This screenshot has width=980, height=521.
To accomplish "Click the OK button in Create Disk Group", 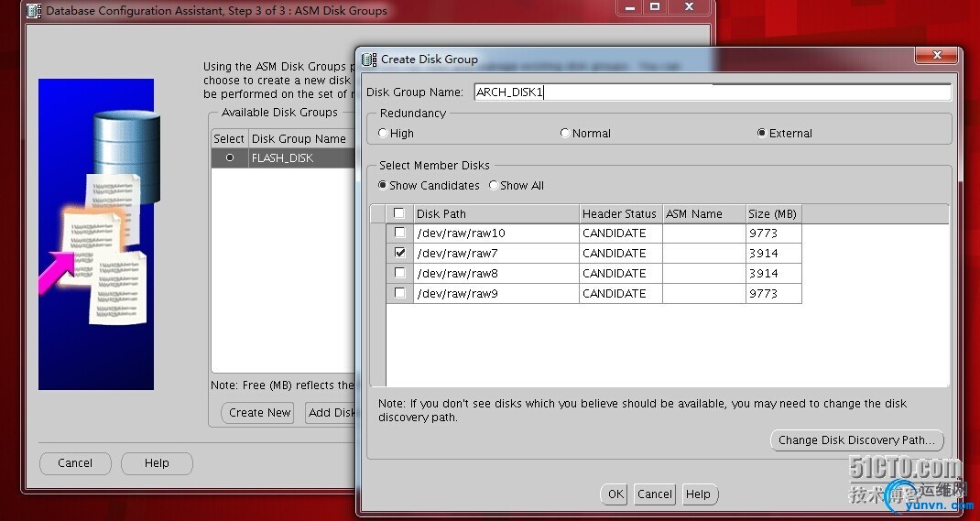I will tap(615, 494).
